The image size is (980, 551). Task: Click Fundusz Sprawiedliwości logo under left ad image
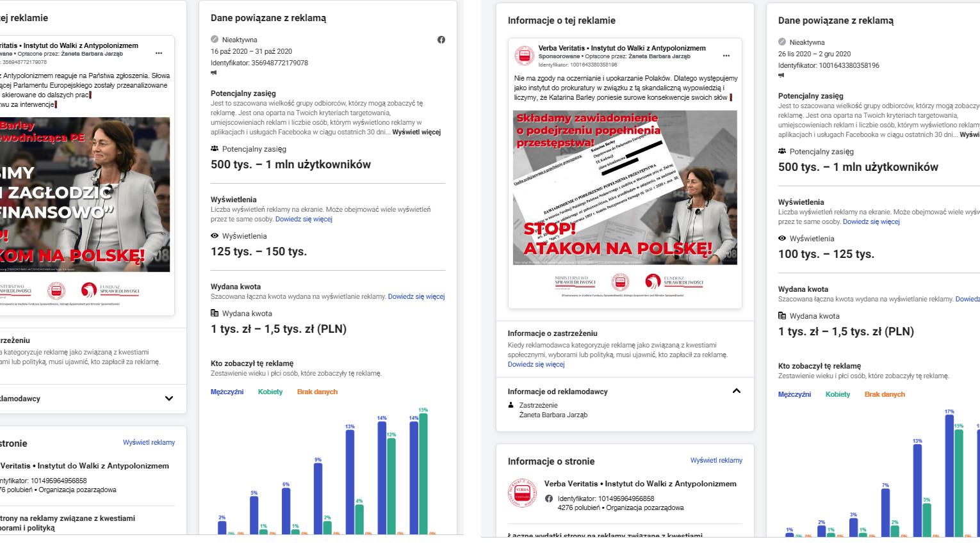pyautogui.click(x=110, y=289)
